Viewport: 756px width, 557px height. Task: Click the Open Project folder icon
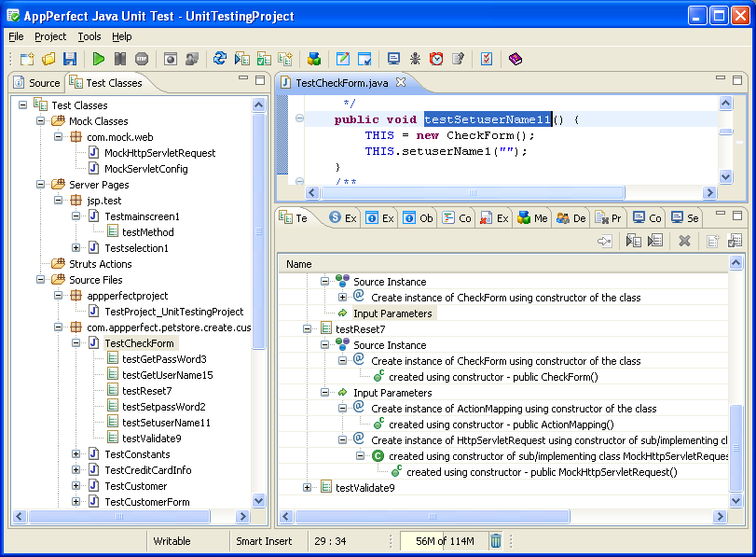48,60
